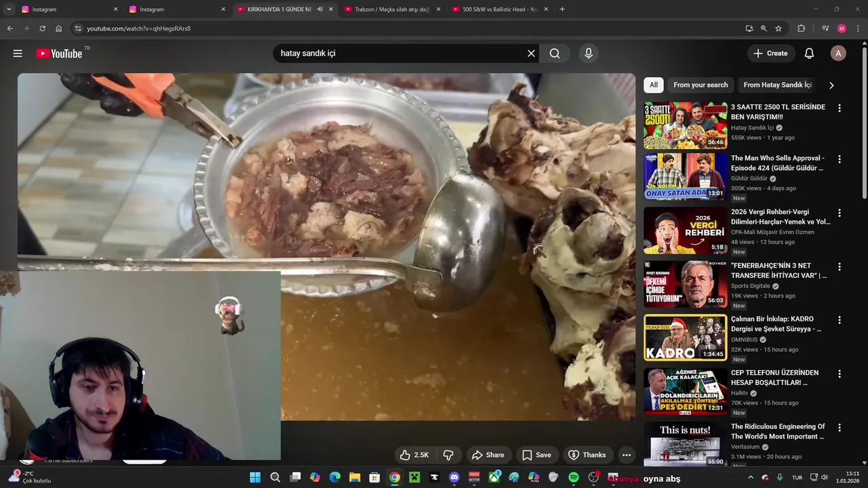This screenshot has height=488, width=868.
Task: Open File Explorer from the taskbar
Action: (355, 478)
